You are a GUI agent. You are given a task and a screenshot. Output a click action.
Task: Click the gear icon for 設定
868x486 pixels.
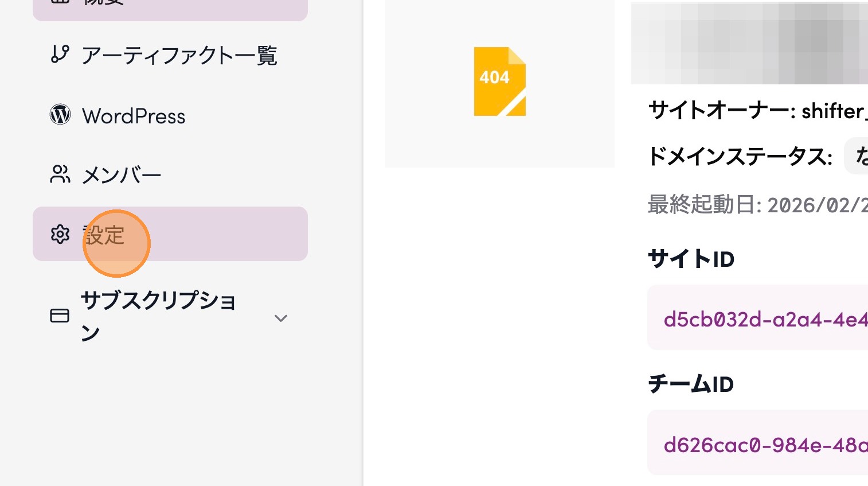pos(60,234)
